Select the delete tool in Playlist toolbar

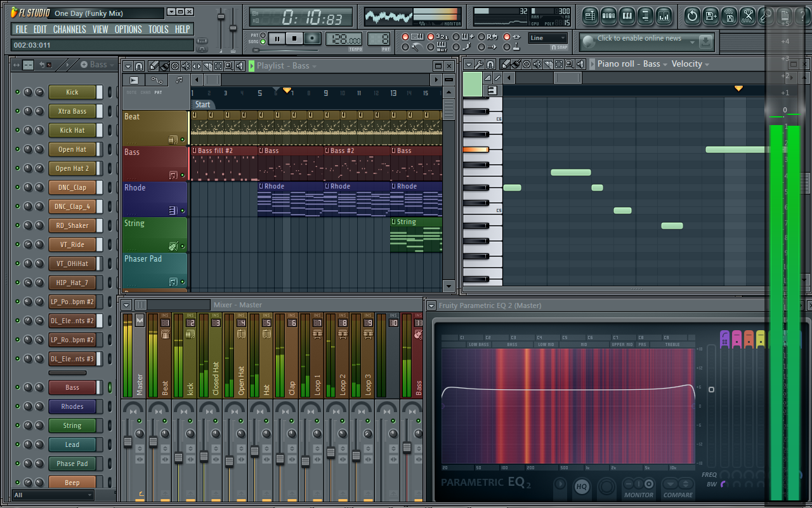[x=175, y=66]
